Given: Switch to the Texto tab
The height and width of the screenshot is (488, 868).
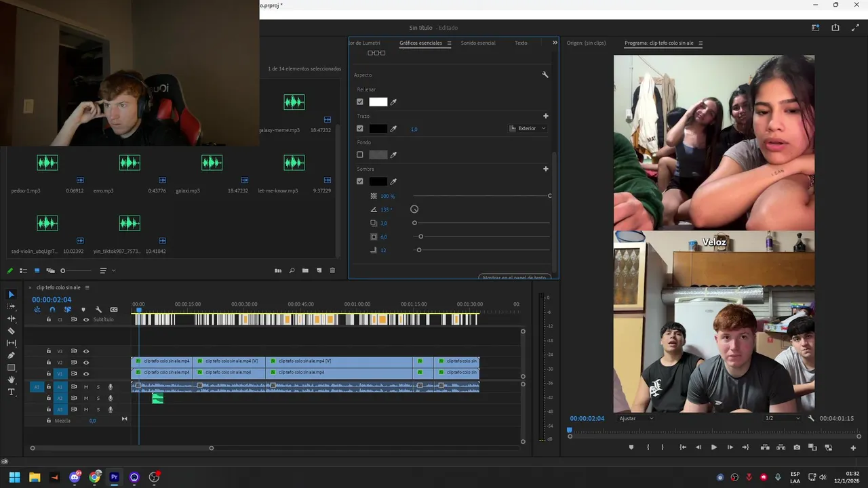Looking at the screenshot, I should [x=521, y=43].
